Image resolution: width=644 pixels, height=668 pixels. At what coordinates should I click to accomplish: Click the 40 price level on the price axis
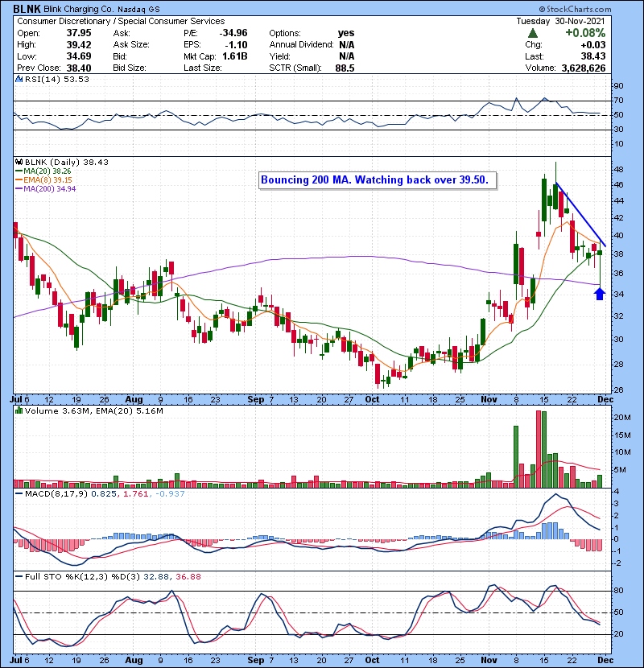(618, 236)
